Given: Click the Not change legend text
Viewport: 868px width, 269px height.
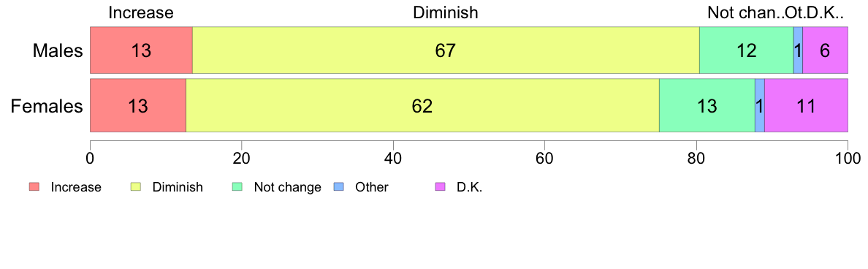Looking at the screenshot, I should [x=288, y=187].
